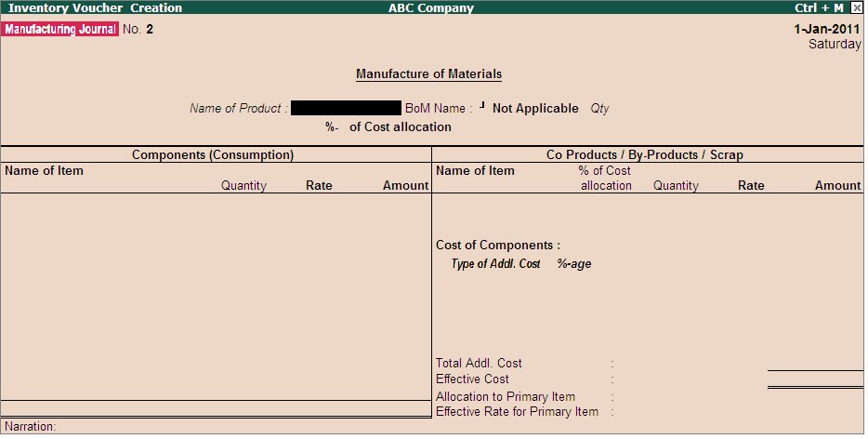This screenshot has height=439, width=868.
Task: Click the Narration field
Action: pyautogui.click(x=31, y=427)
